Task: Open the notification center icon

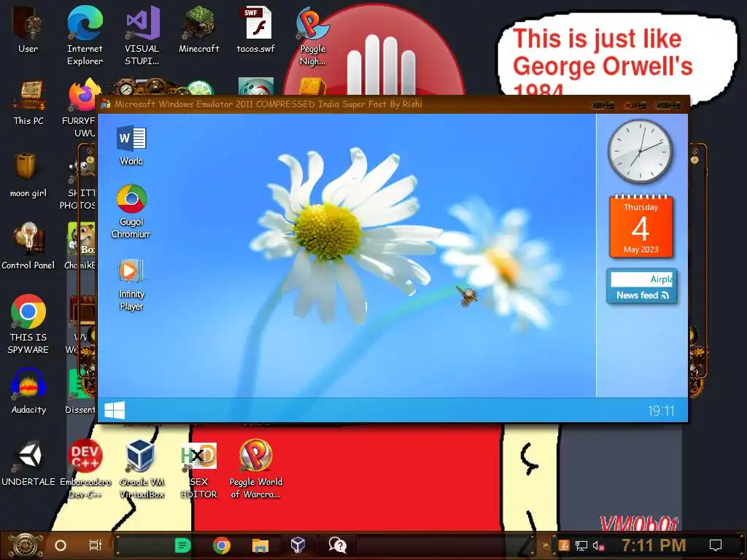Action: (x=715, y=545)
